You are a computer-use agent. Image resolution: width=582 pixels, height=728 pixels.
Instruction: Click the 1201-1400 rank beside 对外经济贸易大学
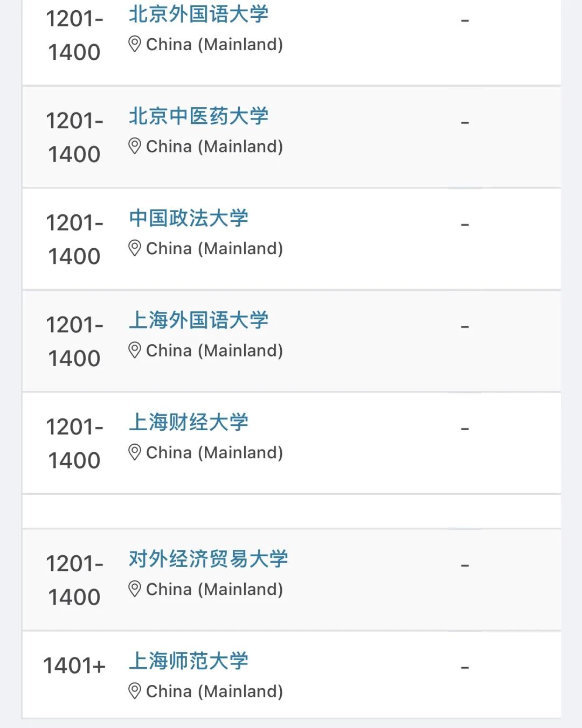click(x=74, y=580)
